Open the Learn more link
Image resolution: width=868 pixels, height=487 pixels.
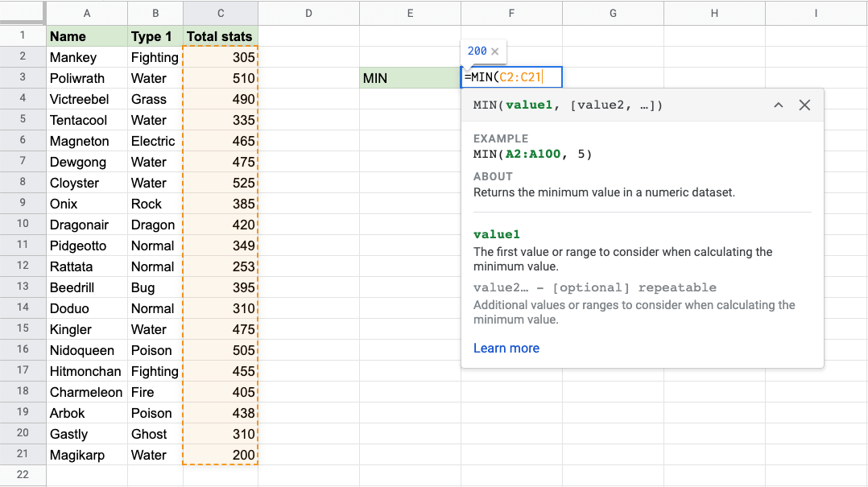pyautogui.click(x=506, y=348)
